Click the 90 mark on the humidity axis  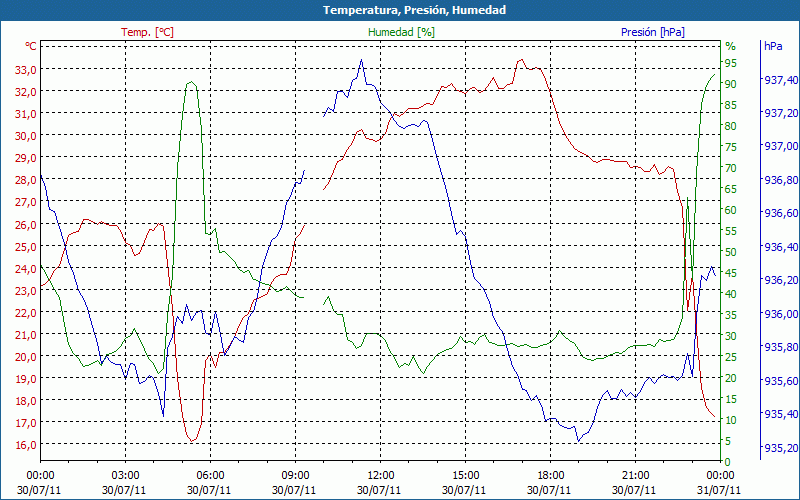coord(731,84)
